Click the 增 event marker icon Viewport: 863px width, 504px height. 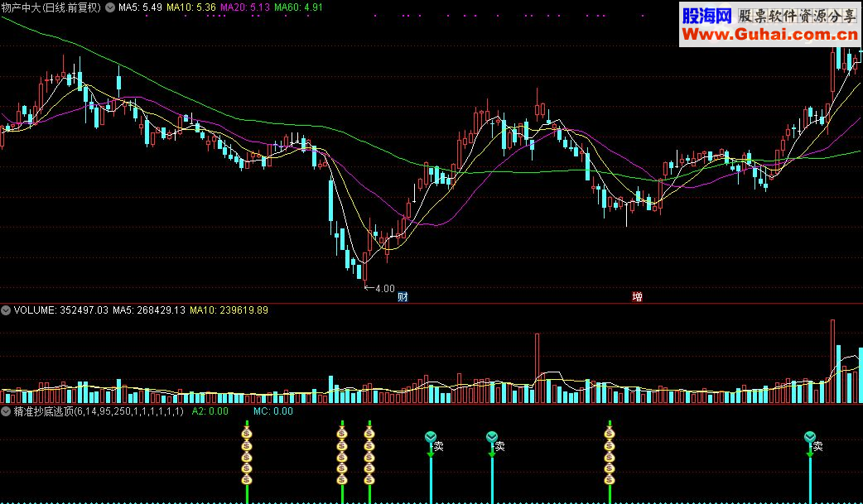[x=637, y=297]
